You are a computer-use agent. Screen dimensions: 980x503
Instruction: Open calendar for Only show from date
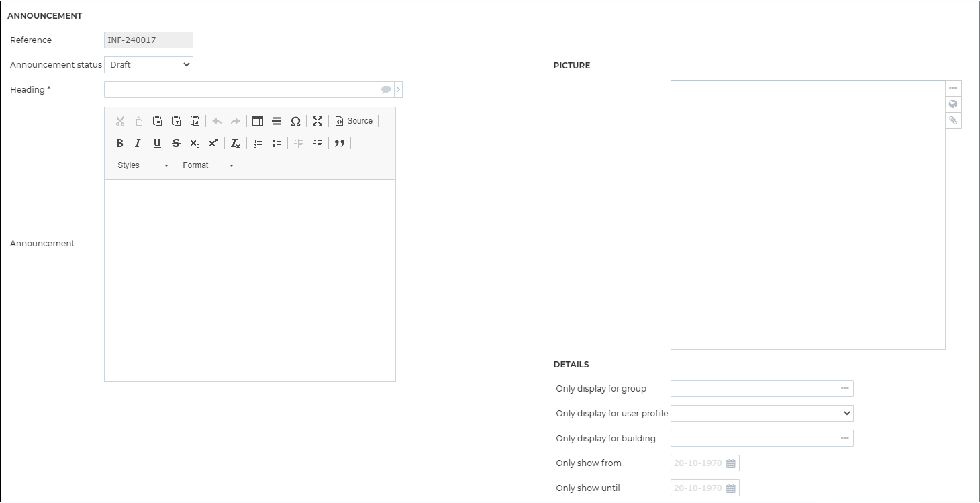(731, 463)
